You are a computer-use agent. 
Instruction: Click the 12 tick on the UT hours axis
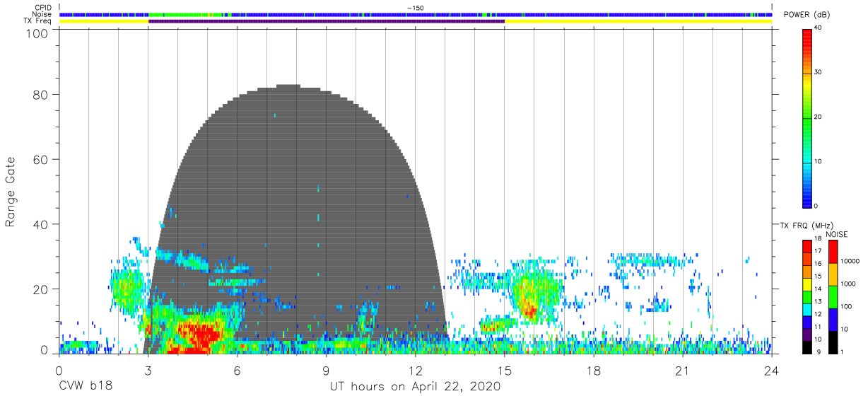pos(416,371)
